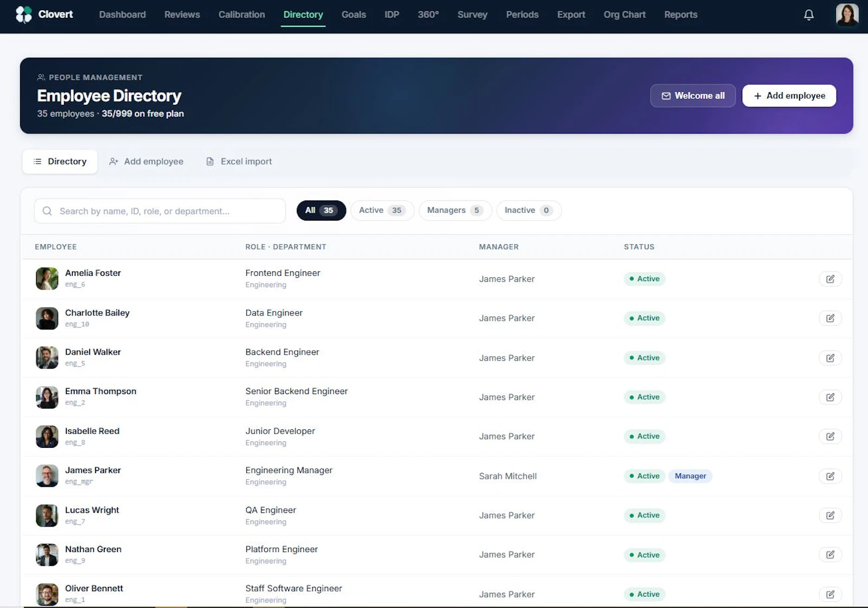Select the All 35 filter
The image size is (868, 608).
pos(321,210)
